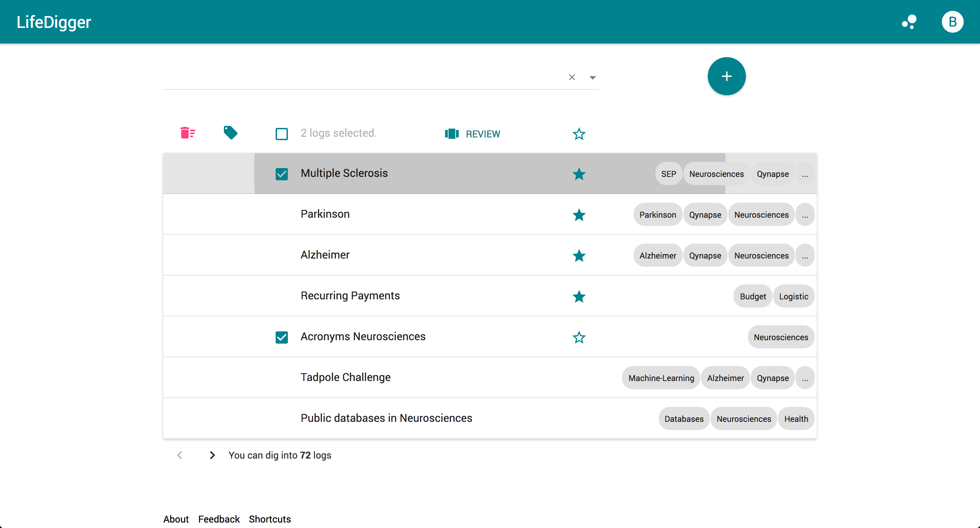Expand more tags on Tadpole Challenge row
Screen dimensions: 980x528
(805, 378)
